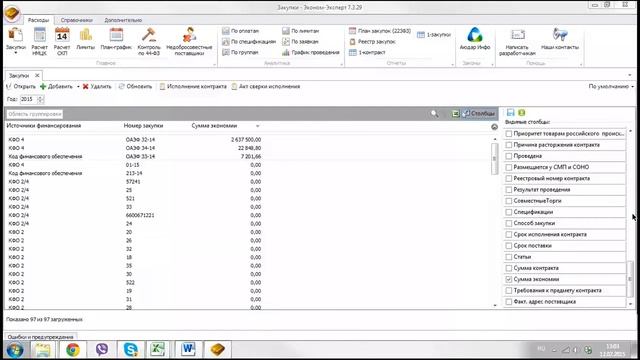Screen dimensions: 640x360
Task: Open Сумма экономии sort arrow
Action: click(x=257, y=126)
